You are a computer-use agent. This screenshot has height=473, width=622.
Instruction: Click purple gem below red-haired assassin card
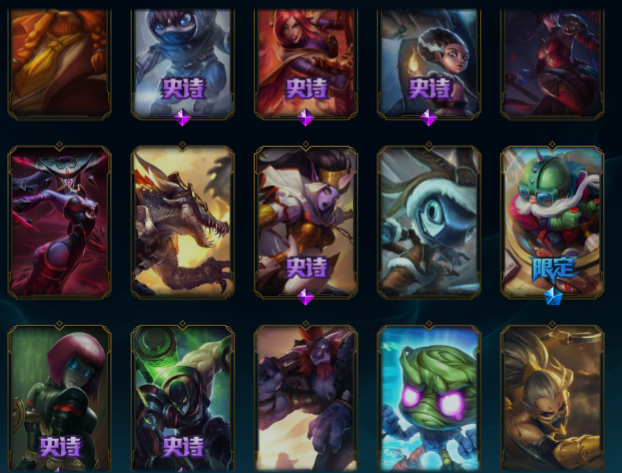[x=305, y=117]
